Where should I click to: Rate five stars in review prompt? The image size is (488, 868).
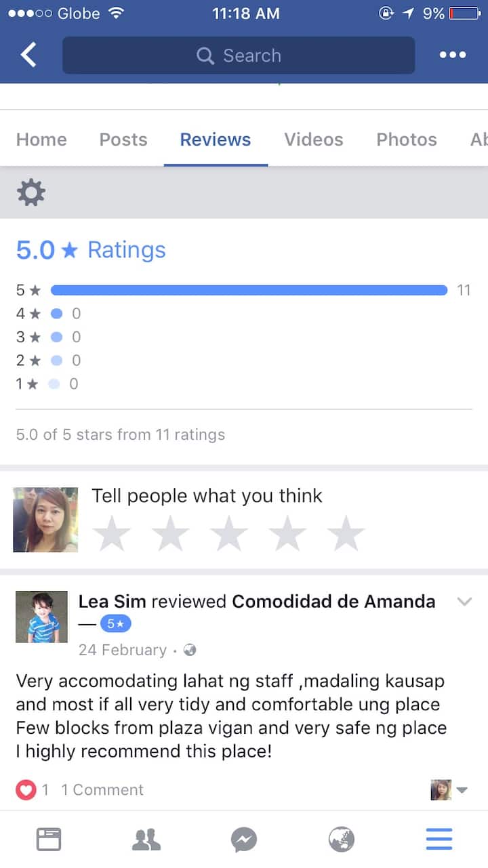pyautogui.click(x=346, y=533)
